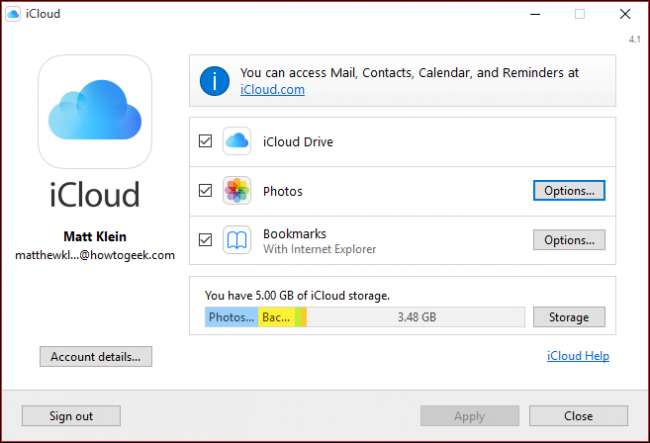Uncheck the iCloud Drive checkbox
Screen dimensions: 650x443
[x=206, y=141]
